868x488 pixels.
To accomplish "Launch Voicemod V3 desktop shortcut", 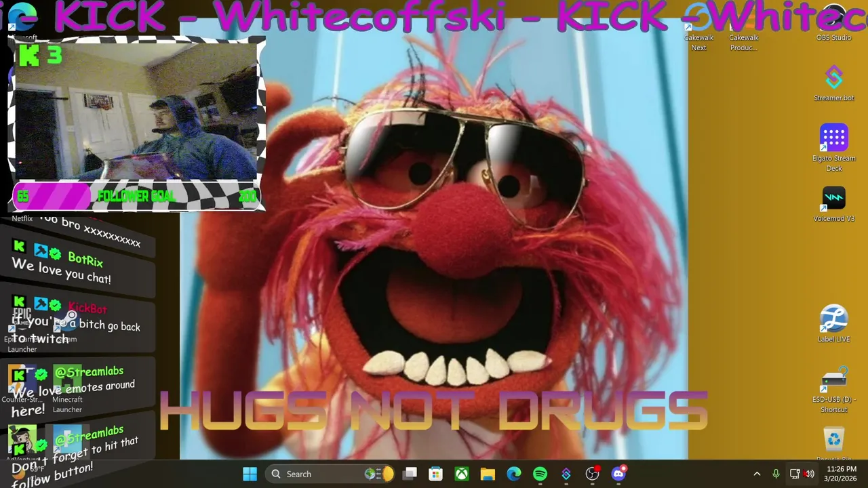I will click(x=833, y=205).
